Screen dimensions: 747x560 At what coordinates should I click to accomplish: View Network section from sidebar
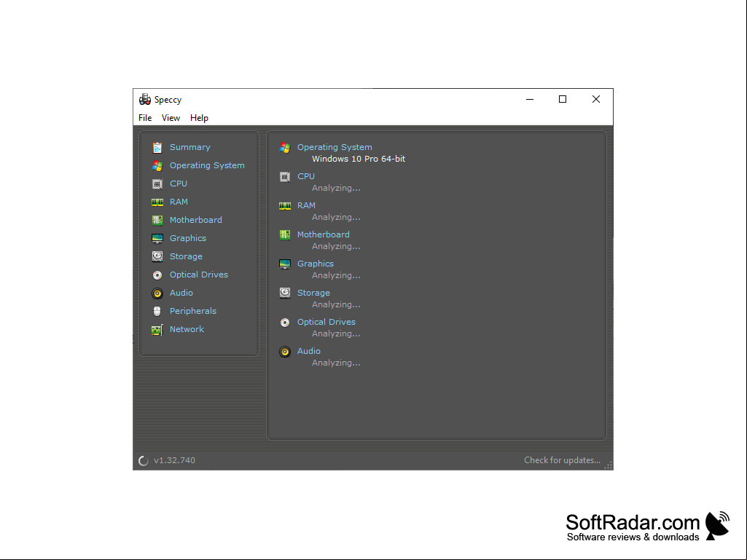click(187, 329)
